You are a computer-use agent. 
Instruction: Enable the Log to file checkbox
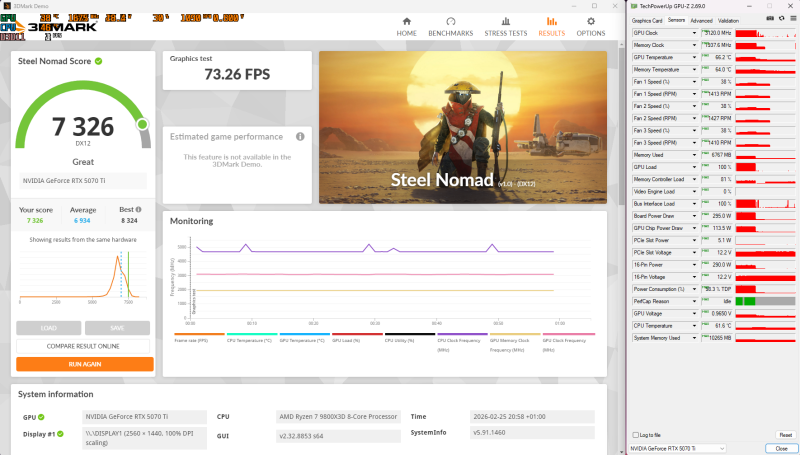tap(636, 435)
